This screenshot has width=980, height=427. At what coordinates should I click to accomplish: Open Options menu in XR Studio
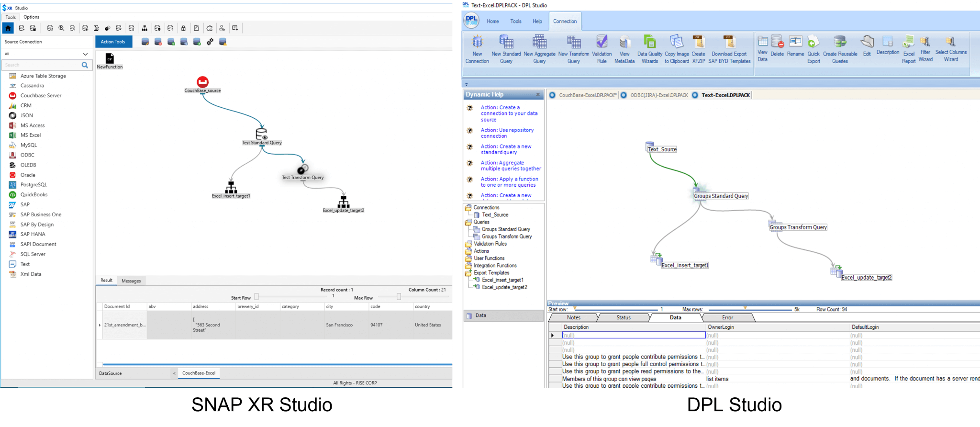tap(31, 17)
